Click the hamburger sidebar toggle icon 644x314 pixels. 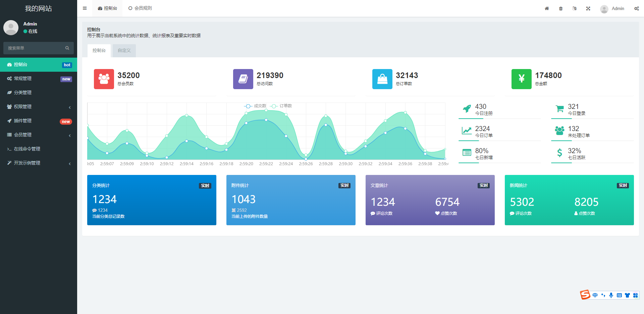[85, 8]
